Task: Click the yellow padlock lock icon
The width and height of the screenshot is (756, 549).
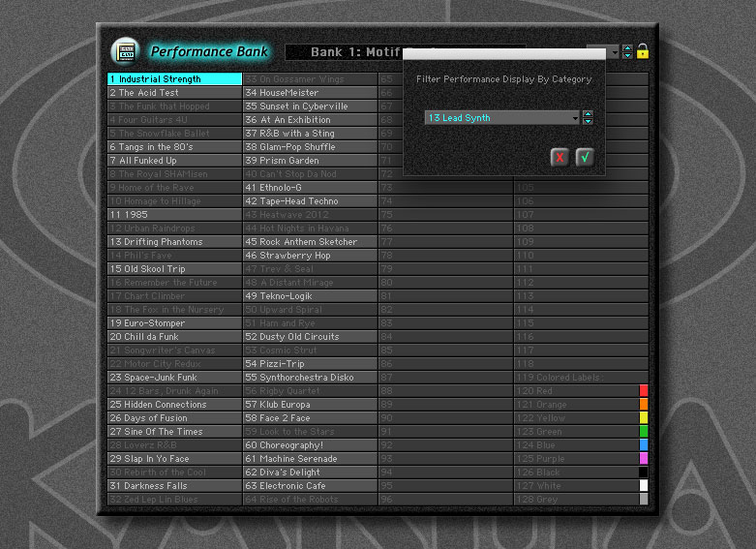Action: (642, 51)
